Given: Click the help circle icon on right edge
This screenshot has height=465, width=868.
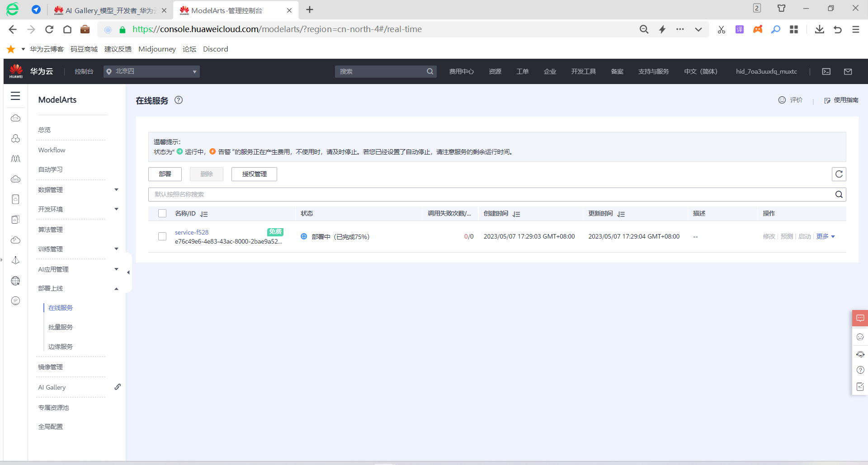Looking at the screenshot, I should (x=860, y=370).
